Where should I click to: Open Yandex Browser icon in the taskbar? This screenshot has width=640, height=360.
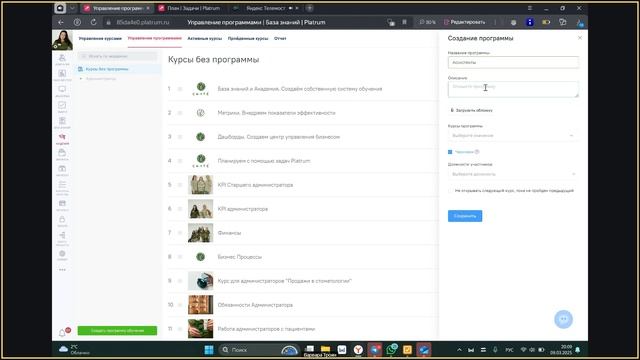[x=358, y=350]
